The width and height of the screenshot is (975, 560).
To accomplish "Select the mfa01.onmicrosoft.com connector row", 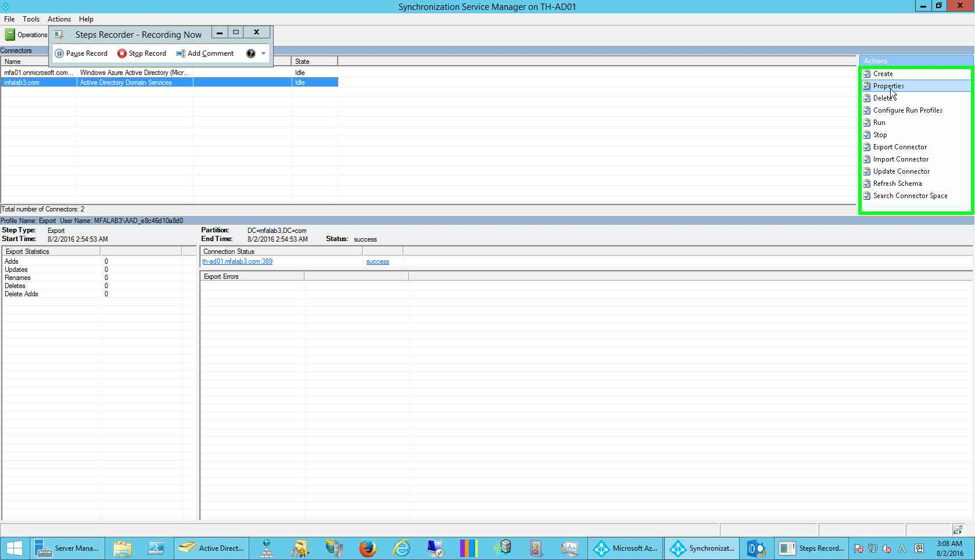I will coord(169,73).
